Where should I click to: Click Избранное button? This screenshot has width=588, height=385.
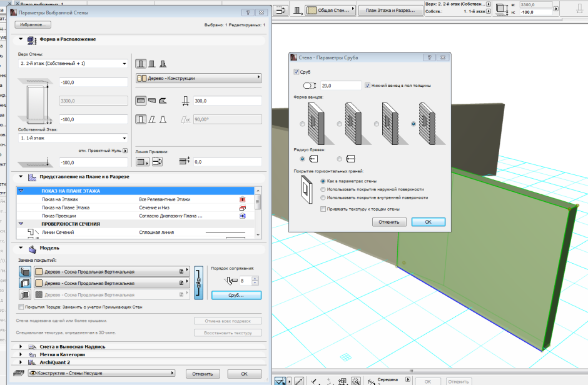(x=33, y=25)
